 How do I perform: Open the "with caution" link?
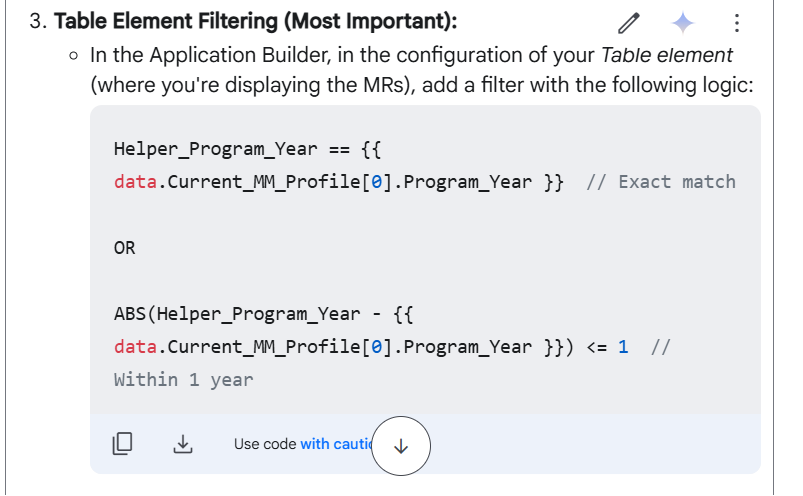(336, 444)
